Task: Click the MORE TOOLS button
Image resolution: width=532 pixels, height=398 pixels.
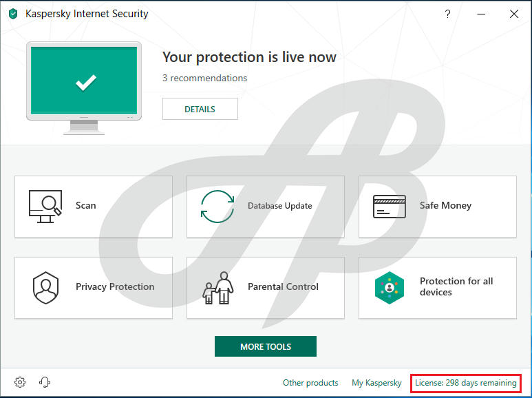Action: click(265, 346)
